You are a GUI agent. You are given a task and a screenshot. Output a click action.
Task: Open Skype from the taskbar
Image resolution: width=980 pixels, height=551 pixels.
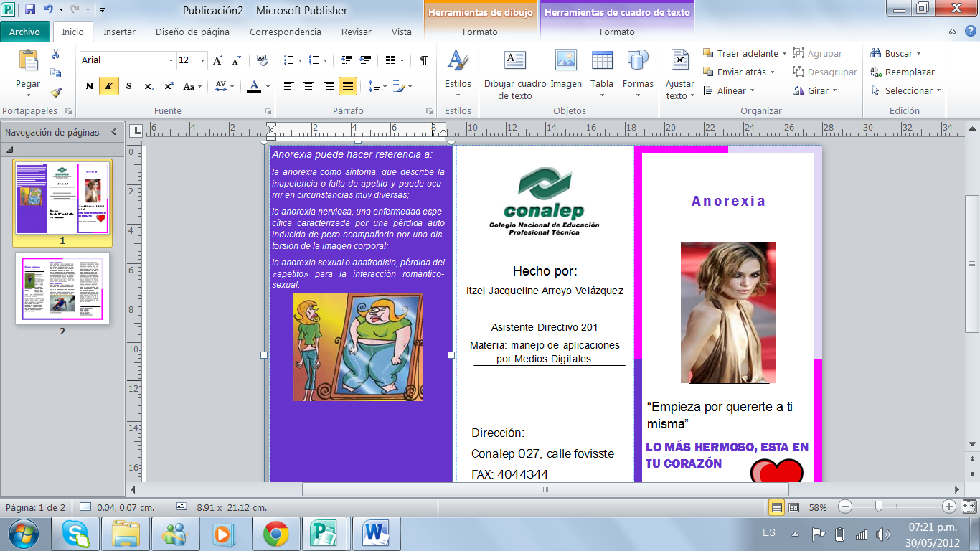(x=76, y=534)
